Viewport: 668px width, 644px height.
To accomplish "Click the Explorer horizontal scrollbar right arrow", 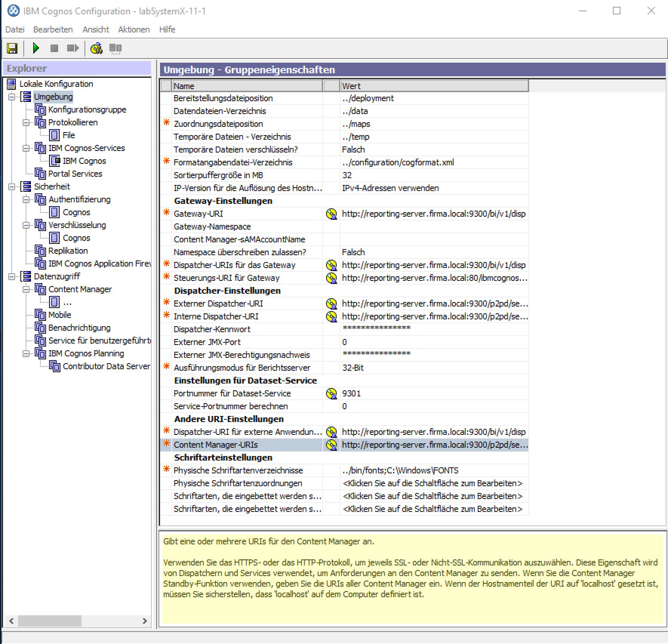I will click(x=145, y=621).
